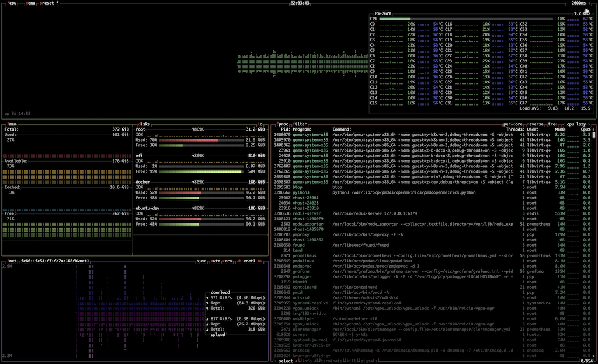Decrease the 2000ms update interval with minus

pos(568,3)
